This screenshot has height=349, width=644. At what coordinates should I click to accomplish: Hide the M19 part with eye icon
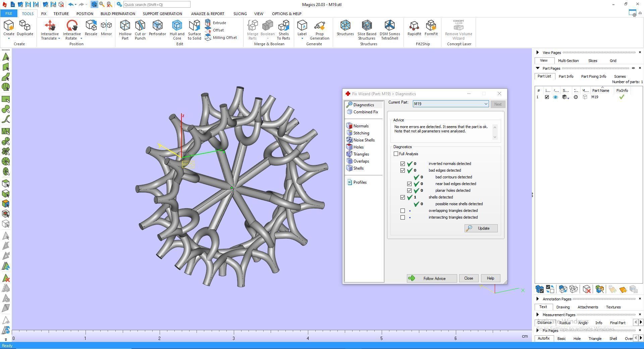tap(555, 97)
